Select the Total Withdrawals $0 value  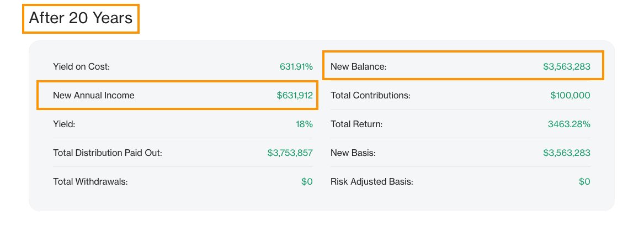coord(307,181)
